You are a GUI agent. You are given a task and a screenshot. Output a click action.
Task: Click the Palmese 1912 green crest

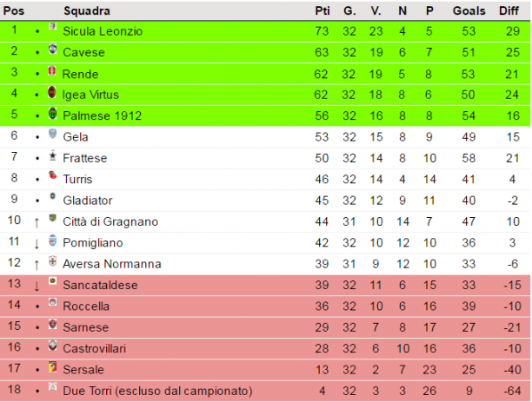52,113
